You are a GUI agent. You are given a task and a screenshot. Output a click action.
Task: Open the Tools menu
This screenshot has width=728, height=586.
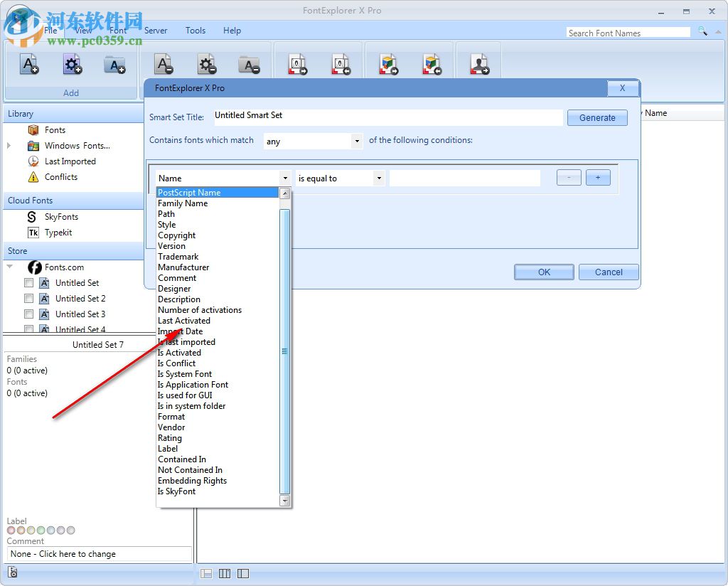[196, 31]
